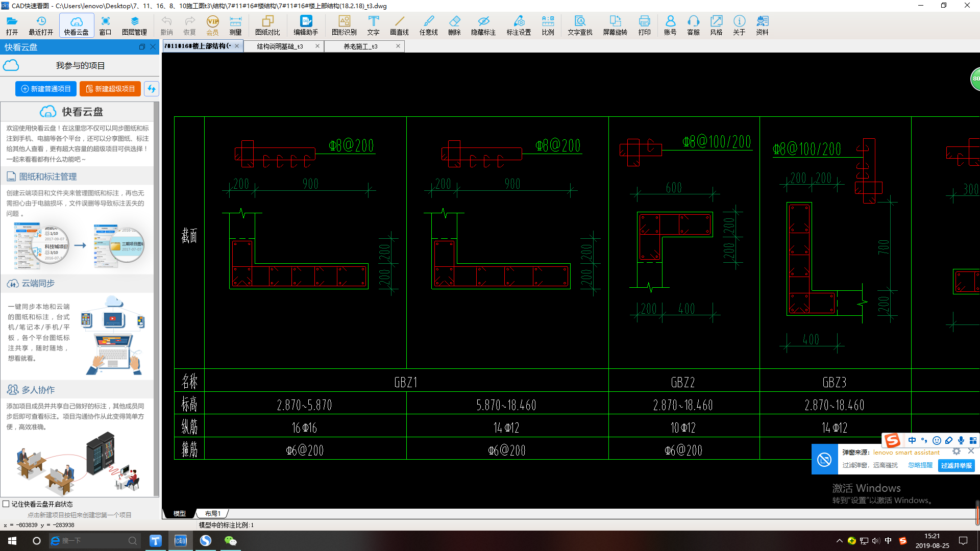The width and height of the screenshot is (980, 551).
Task: Click the 打开 (Open) toolbar icon
Action: [x=12, y=25]
